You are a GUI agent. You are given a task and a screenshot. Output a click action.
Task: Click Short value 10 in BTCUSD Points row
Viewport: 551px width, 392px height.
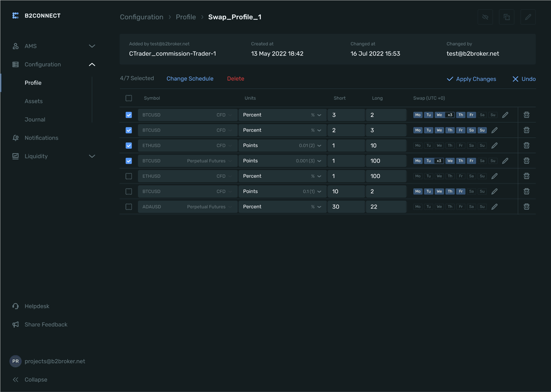346,191
